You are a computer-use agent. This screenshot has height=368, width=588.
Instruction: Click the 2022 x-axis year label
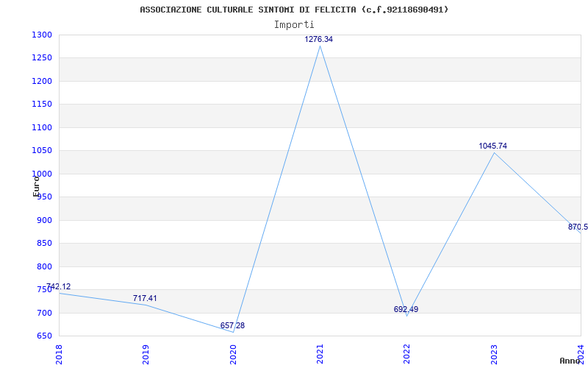pos(407,354)
